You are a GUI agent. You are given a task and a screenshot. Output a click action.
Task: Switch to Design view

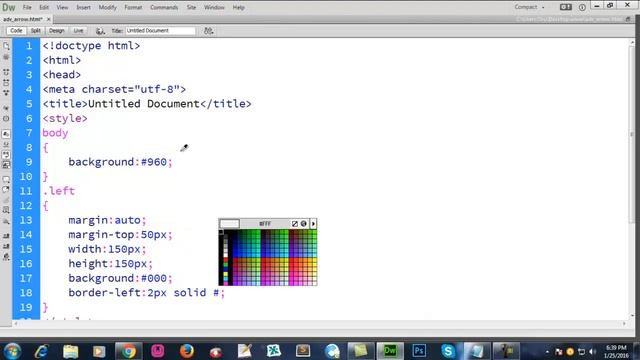[x=57, y=31]
